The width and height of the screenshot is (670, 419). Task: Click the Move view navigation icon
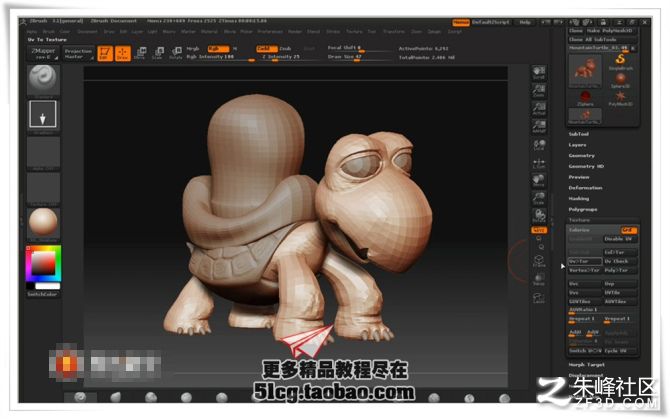[539, 181]
